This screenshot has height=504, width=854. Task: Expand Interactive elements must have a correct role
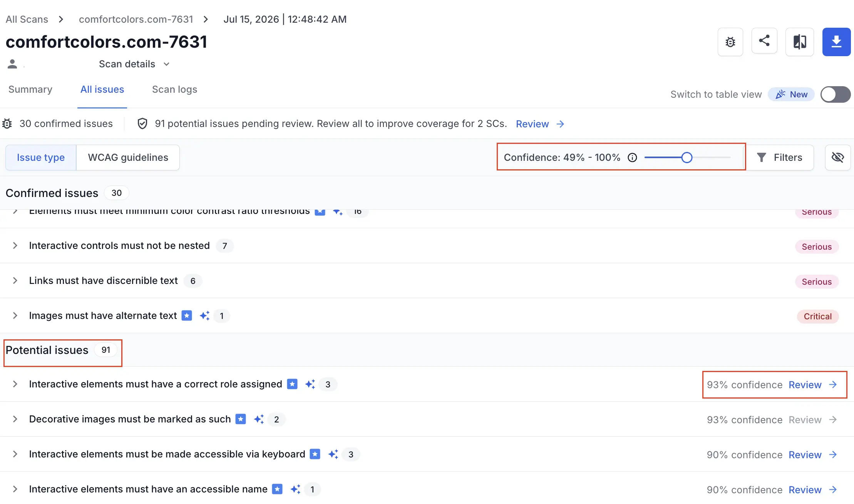(15, 384)
